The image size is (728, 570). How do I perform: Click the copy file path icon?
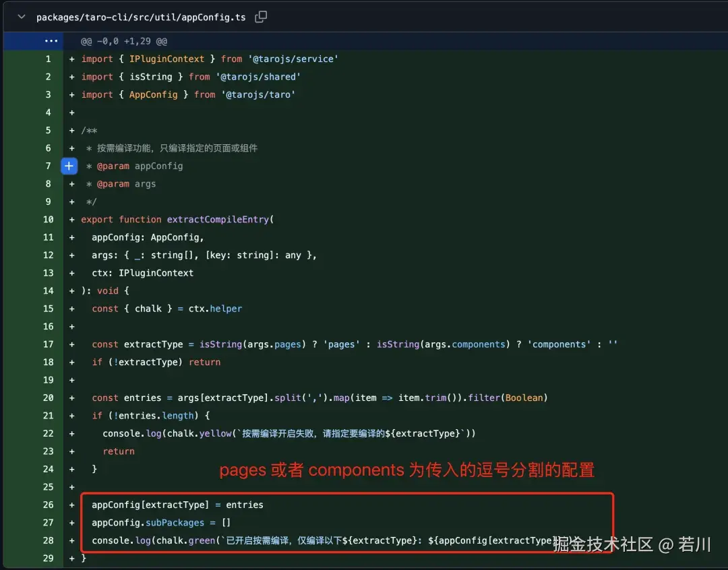pos(261,17)
